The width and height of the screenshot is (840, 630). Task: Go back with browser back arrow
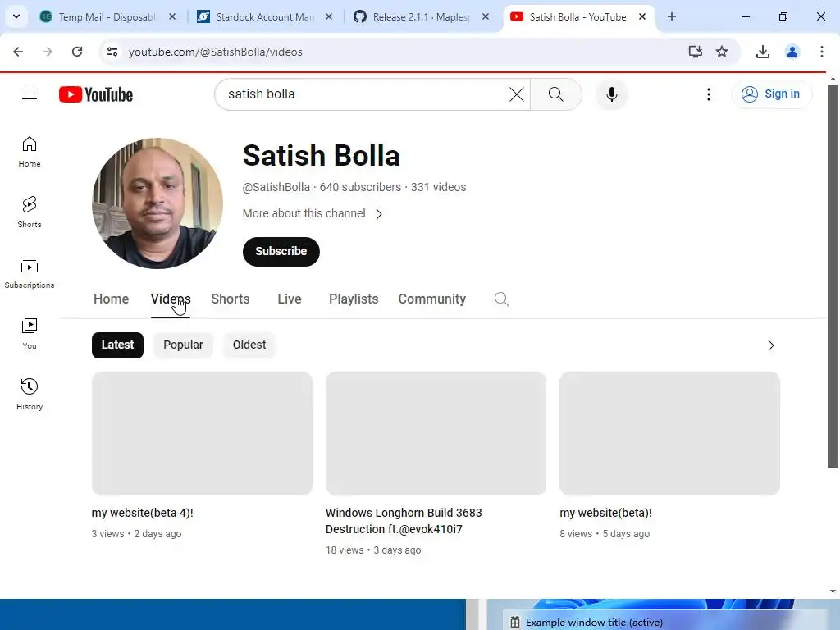coord(18,52)
